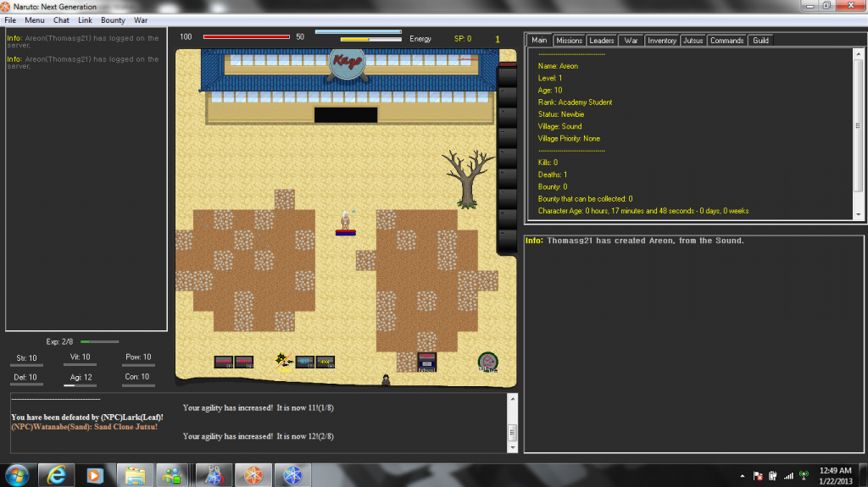Show hidden tray icons arrow
This screenshot has height=487, width=868.
point(743,476)
